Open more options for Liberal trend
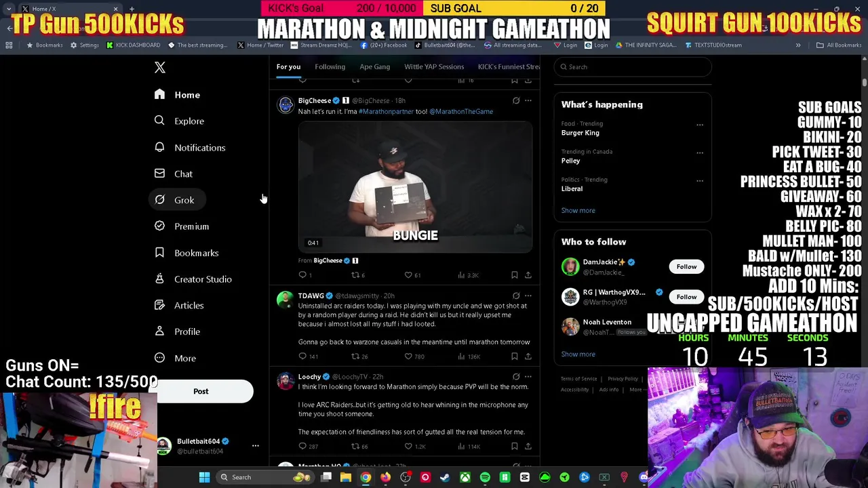The image size is (868, 488). click(700, 181)
